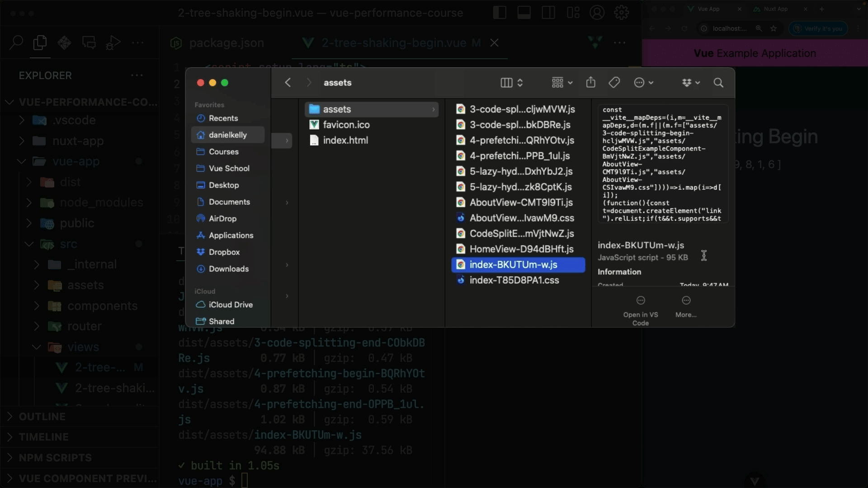Open AirDrop in Finder sidebar

(227, 218)
